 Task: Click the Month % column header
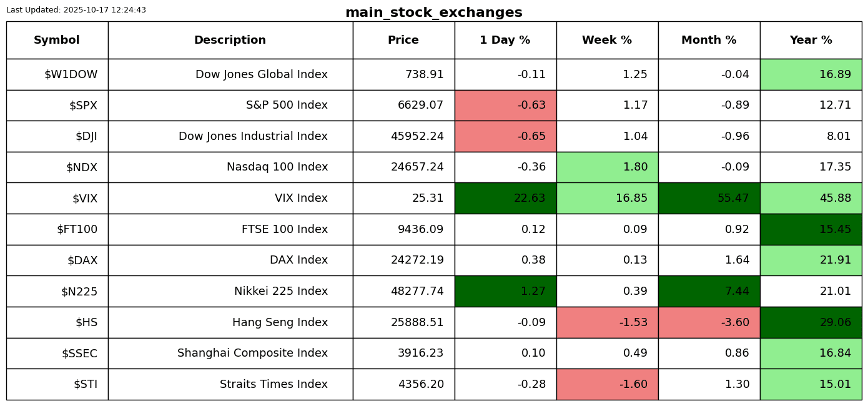[709, 41]
